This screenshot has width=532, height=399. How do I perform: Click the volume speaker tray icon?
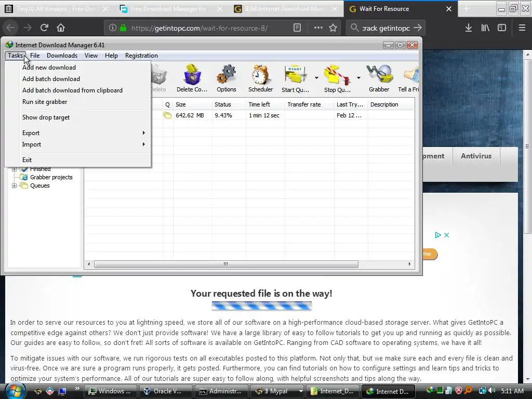coord(492,391)
